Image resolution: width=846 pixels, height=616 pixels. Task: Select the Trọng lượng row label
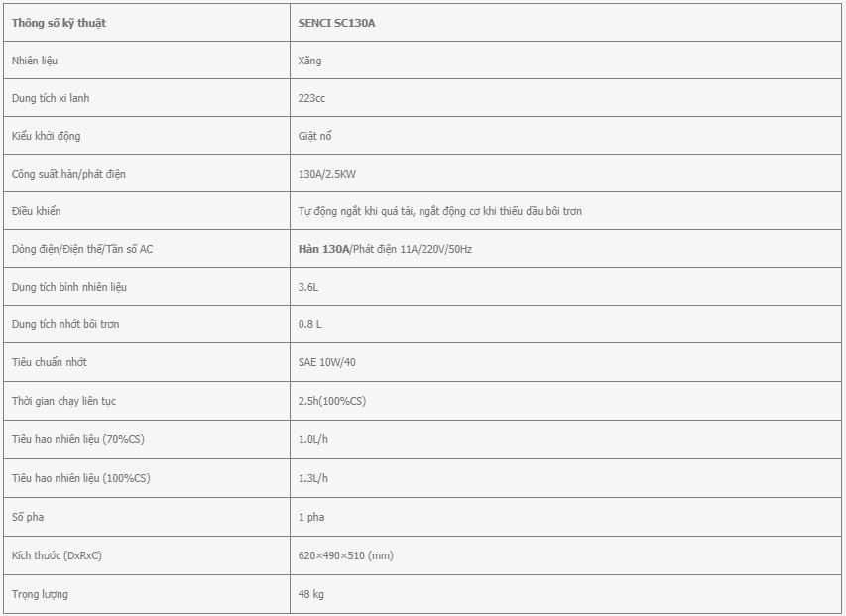click(40, 594)
